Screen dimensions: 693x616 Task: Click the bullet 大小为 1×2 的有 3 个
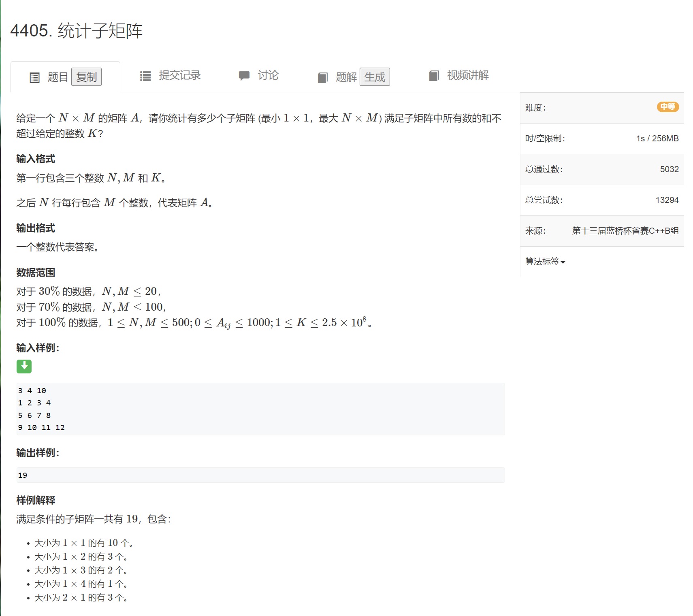[x=81, y=556]
